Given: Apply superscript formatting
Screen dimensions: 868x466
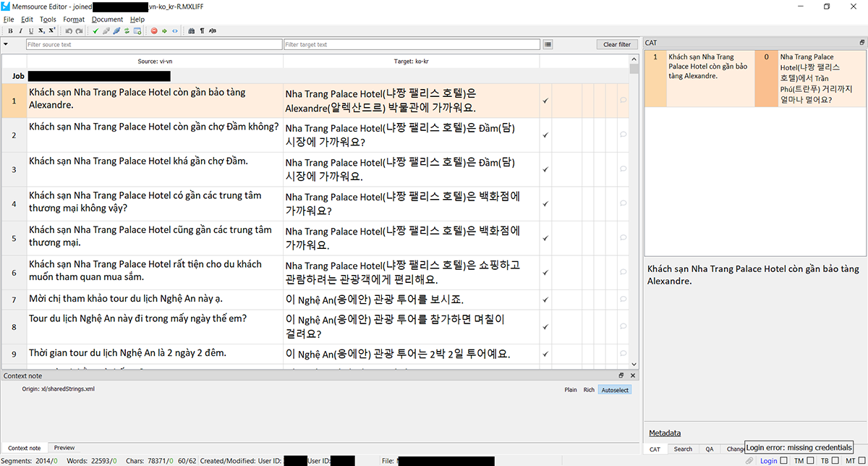Looking at the screenshot, I should pos(52,31).
